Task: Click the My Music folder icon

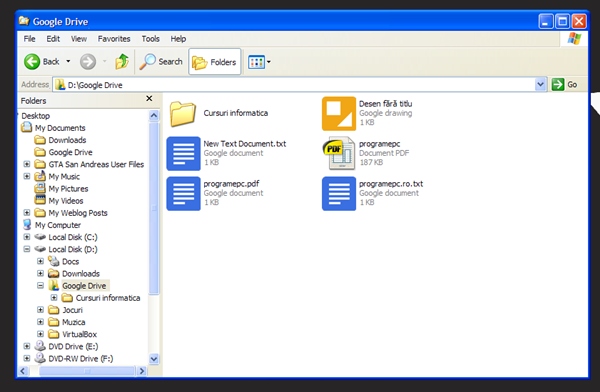Action: [x=40, y=176]
